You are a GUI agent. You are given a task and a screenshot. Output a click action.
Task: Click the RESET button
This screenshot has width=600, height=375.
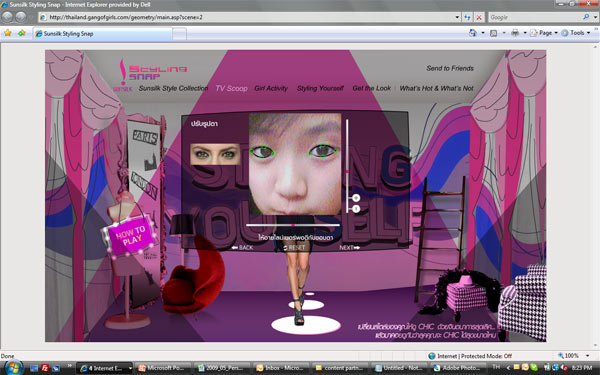[294, 248]
